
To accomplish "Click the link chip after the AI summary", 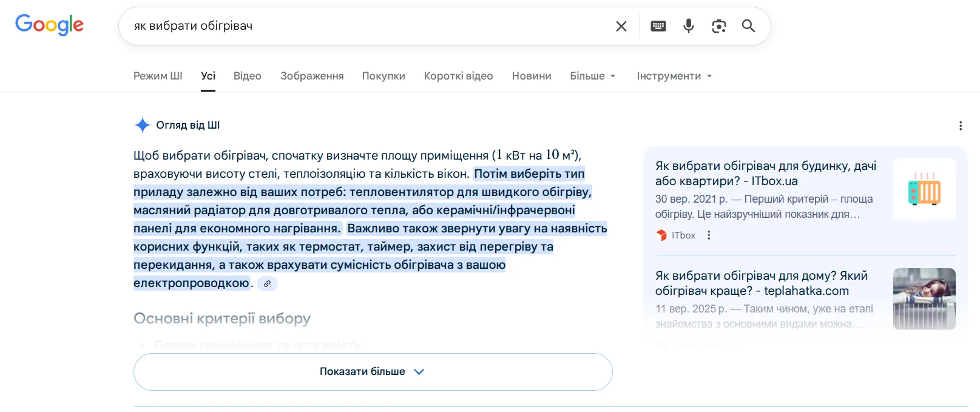I will (267, 283).
